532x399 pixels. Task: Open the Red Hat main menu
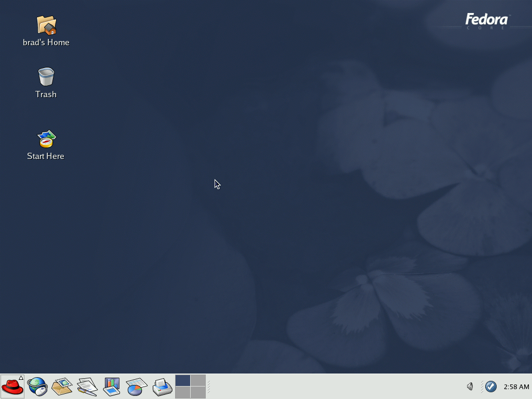12,387
